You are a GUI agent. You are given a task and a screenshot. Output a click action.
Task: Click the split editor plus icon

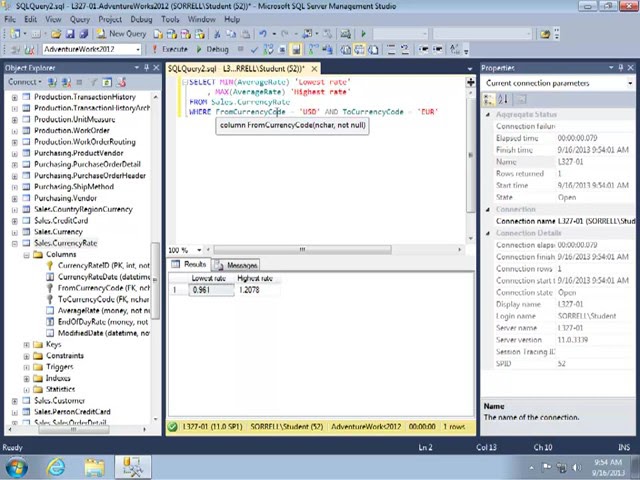(x=471, y=82)
